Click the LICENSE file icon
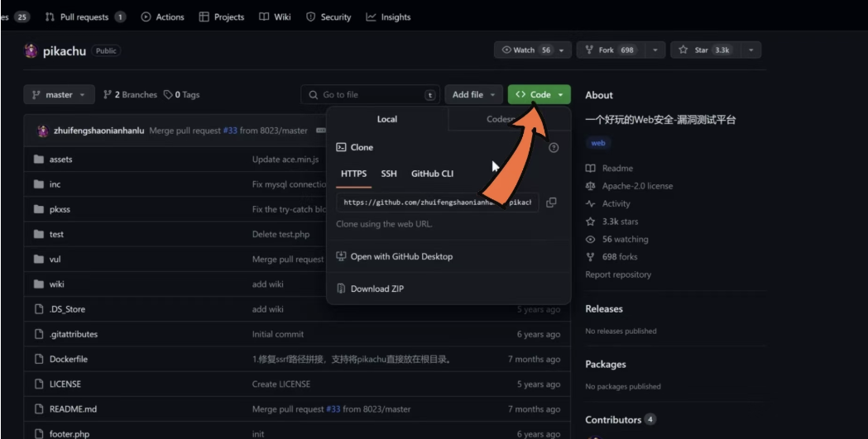Viewport: 868px width, 439px height. click(x=39, y=384)
